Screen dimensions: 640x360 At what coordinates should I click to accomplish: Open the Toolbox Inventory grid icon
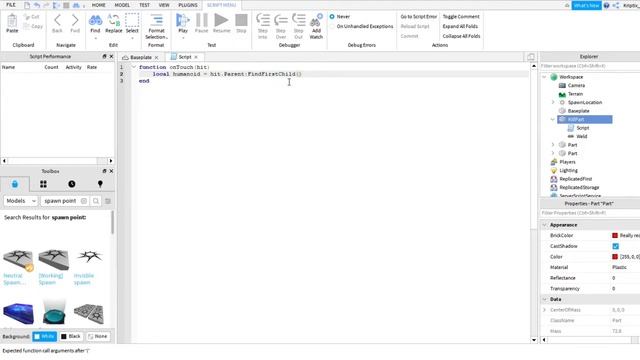43,184
